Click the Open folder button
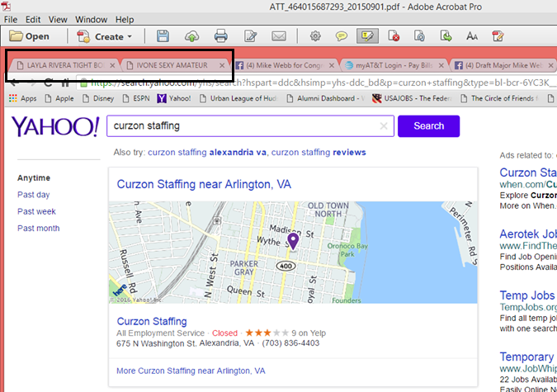 tap(29, 36)
